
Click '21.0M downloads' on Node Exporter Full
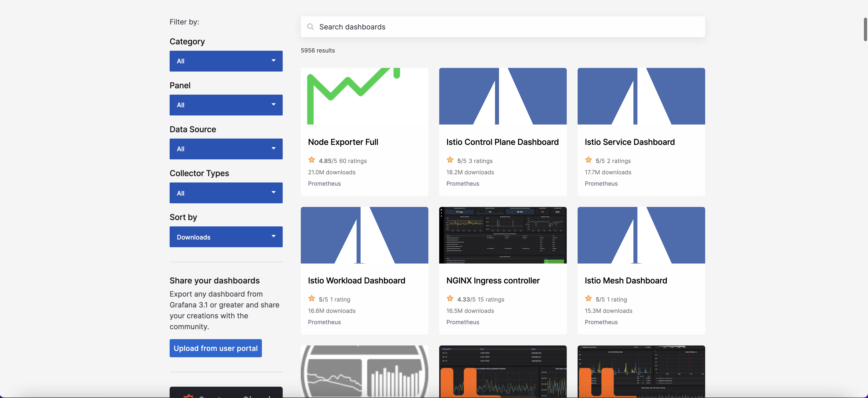coord(332,172)
